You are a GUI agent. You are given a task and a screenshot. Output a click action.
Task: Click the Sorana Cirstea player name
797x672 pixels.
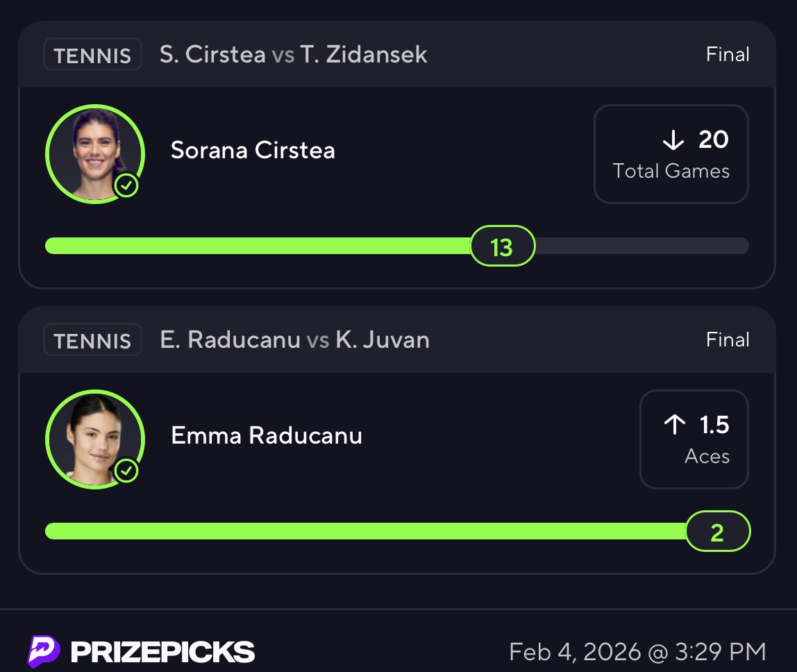pyautogui.click(x=253, y=150)
